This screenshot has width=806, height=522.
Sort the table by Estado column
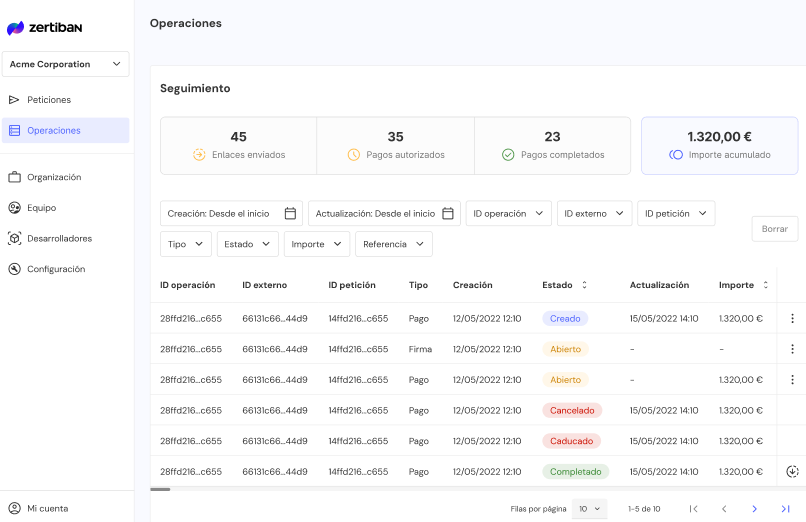point(584,285)
